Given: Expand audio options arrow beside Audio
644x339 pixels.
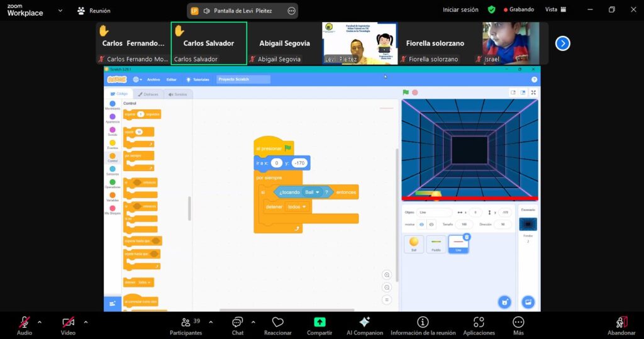Looking at the screenshot, I should click(40, 322).
